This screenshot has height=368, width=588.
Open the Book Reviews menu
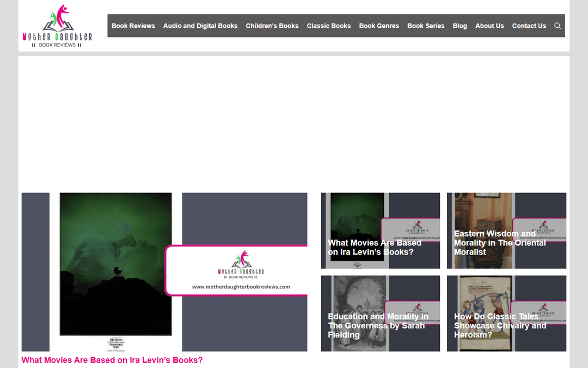[x=133, y=26]
